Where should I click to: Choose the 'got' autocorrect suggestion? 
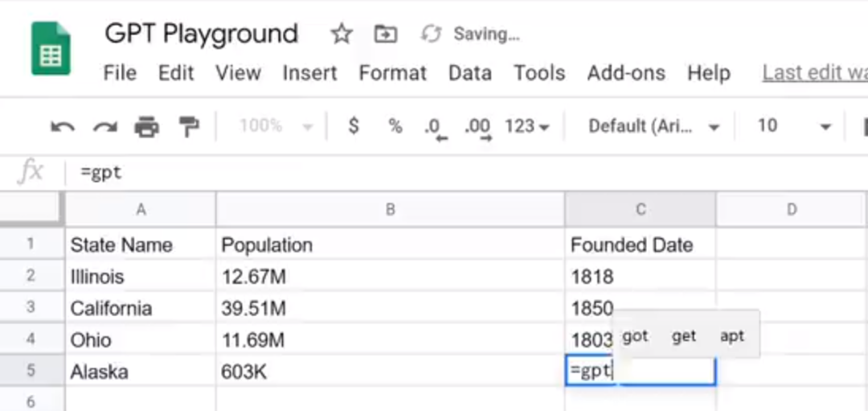635,336
